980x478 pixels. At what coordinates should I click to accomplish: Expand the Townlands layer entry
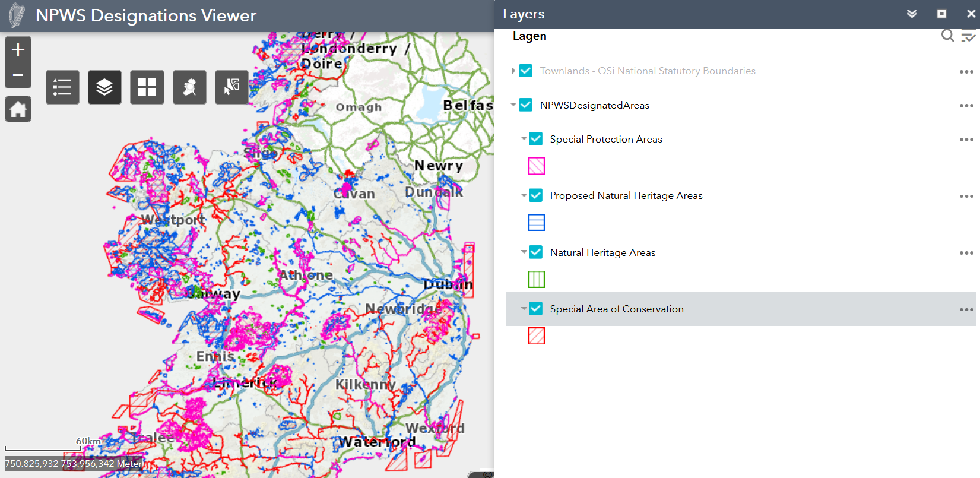coord(513,71)
